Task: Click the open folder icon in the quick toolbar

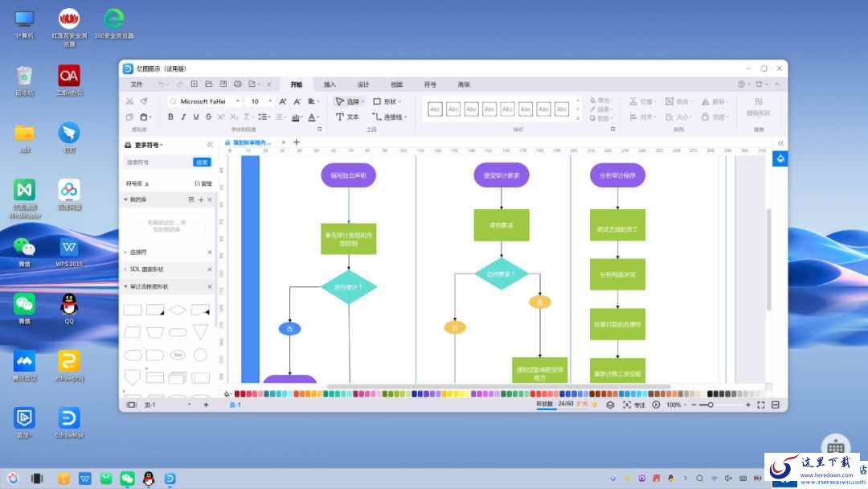Action: click(209, 84)
